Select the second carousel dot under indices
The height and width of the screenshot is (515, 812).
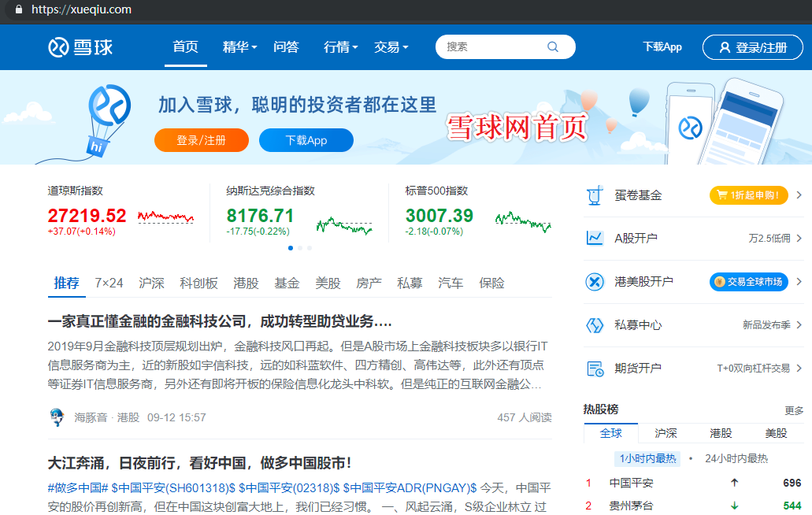[x=300, y=248]
